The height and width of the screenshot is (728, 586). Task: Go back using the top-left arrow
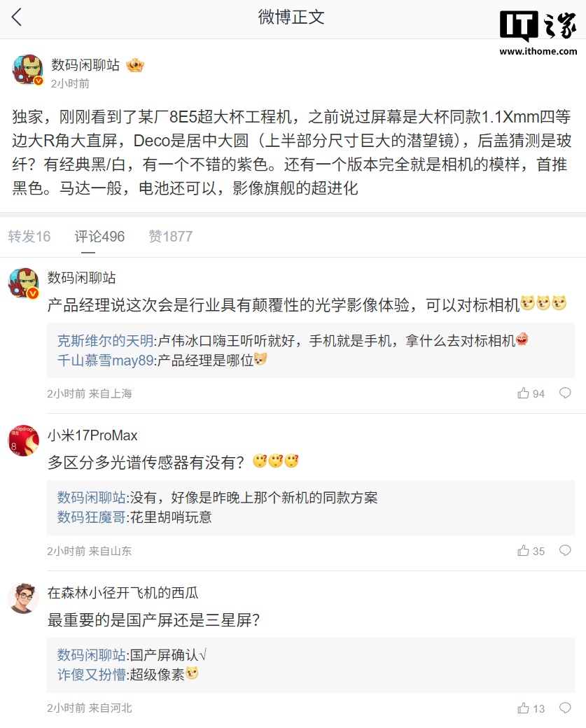pos(17,17)
